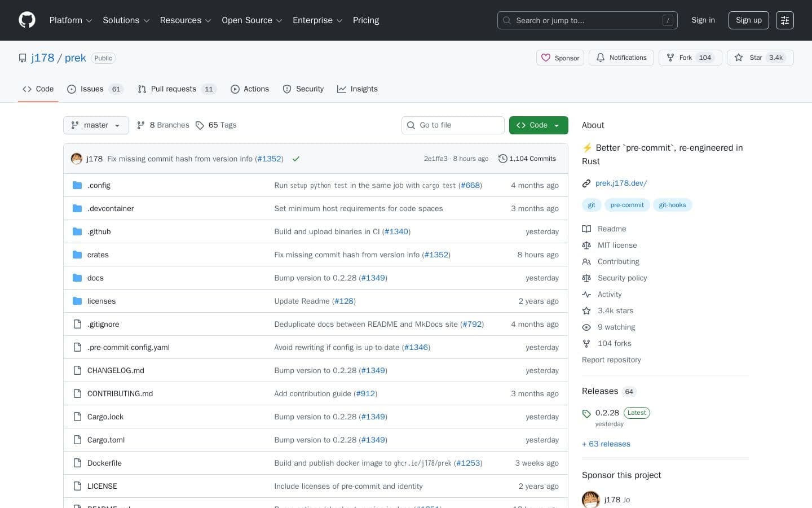Viewport: 812px width, 508px height.
Task: Open the Notifications bell
Action: tap(601, 58)
